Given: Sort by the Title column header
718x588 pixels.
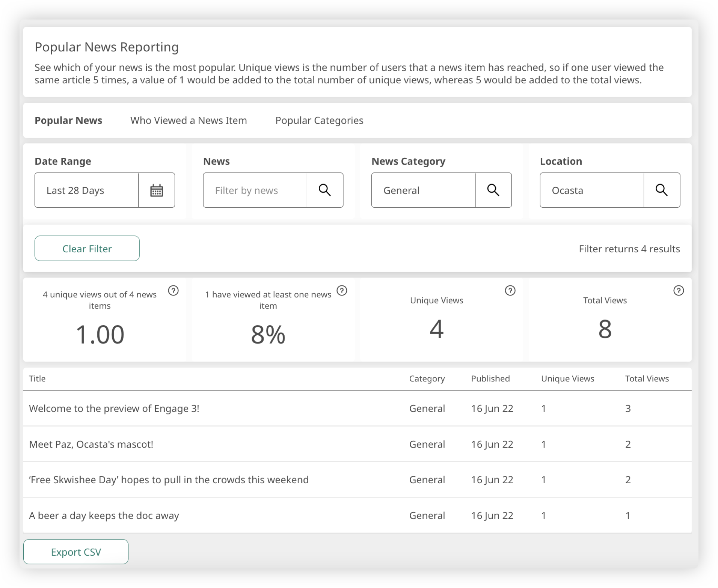Looking at the screenshot, I should 37,378.
